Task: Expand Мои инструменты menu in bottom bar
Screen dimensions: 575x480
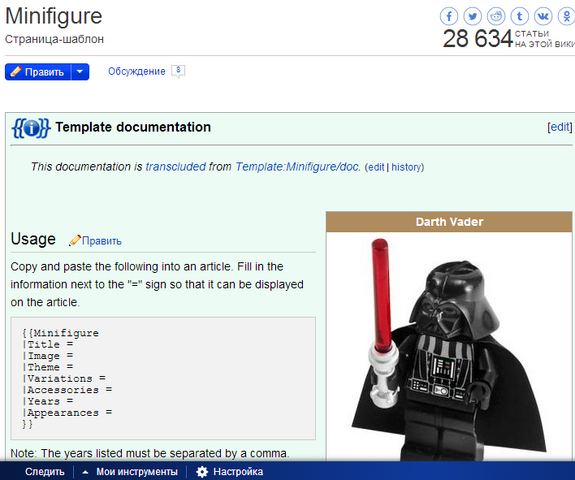Action: pyautogui.click(x=130, y=472)
